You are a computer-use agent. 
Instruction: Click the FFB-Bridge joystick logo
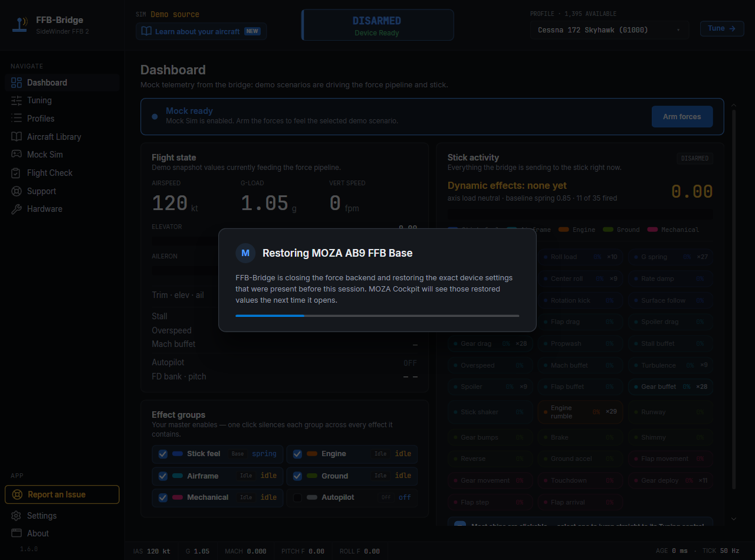(20, 25)
